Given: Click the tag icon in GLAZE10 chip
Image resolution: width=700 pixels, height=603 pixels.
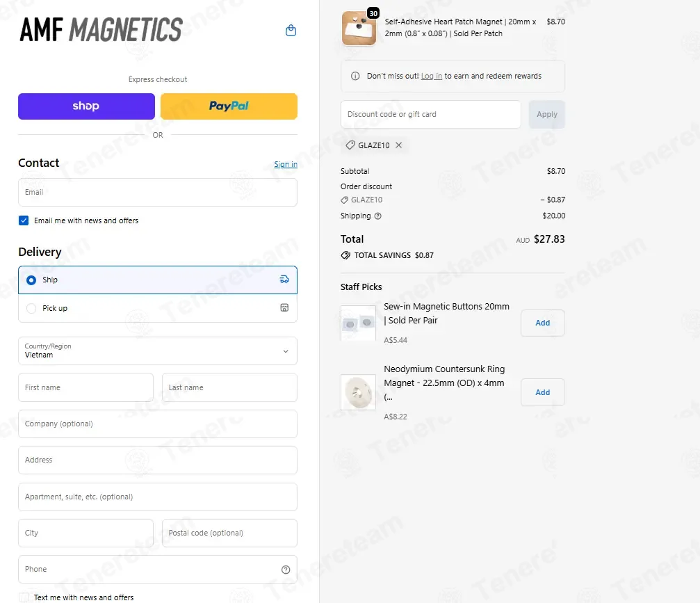Looking at the screenshot, I should (x=350, y=145).
